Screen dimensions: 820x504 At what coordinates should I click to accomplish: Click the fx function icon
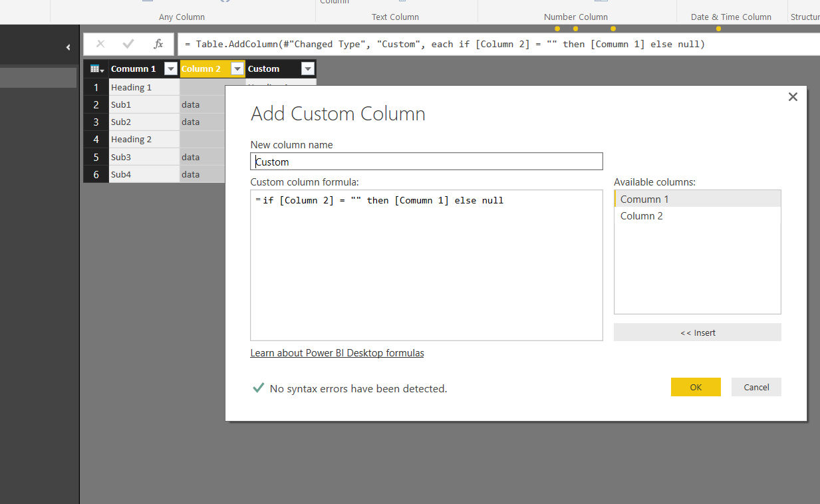[158, 44]
